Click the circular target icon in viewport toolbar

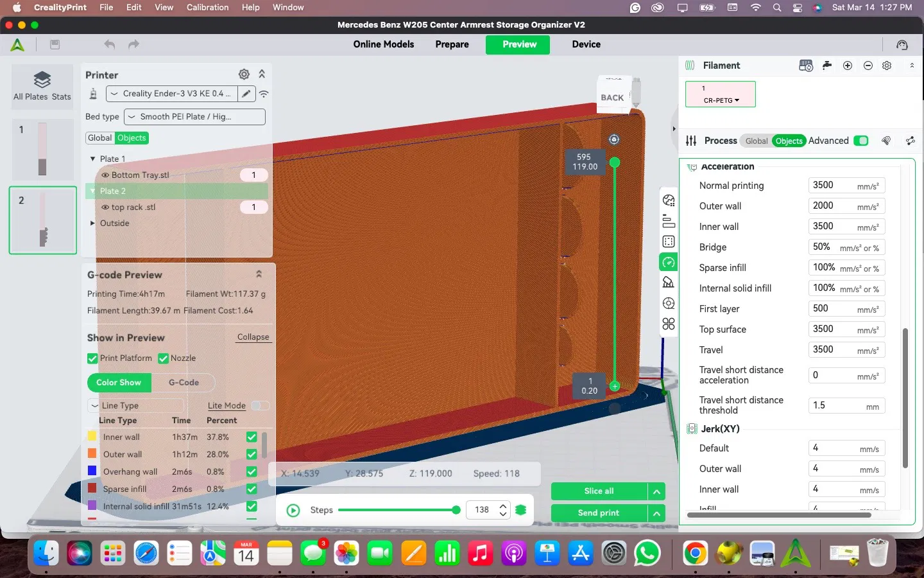point(669,303)
